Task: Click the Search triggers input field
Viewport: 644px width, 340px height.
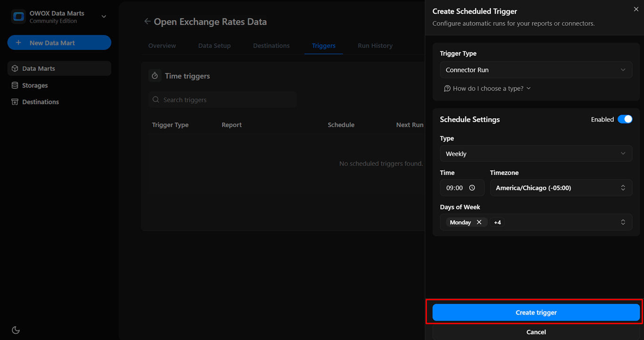Action: pyautogui.click(x=222, y=100)
